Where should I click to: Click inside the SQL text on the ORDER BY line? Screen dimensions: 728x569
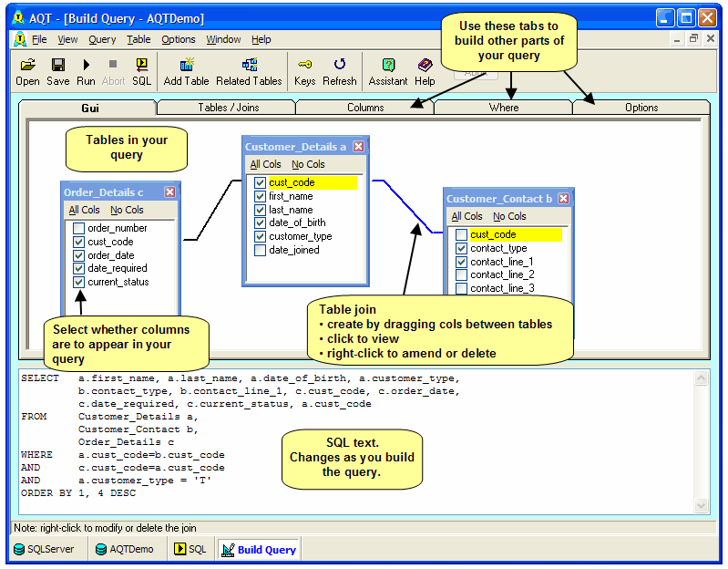(x=78, y=492)
